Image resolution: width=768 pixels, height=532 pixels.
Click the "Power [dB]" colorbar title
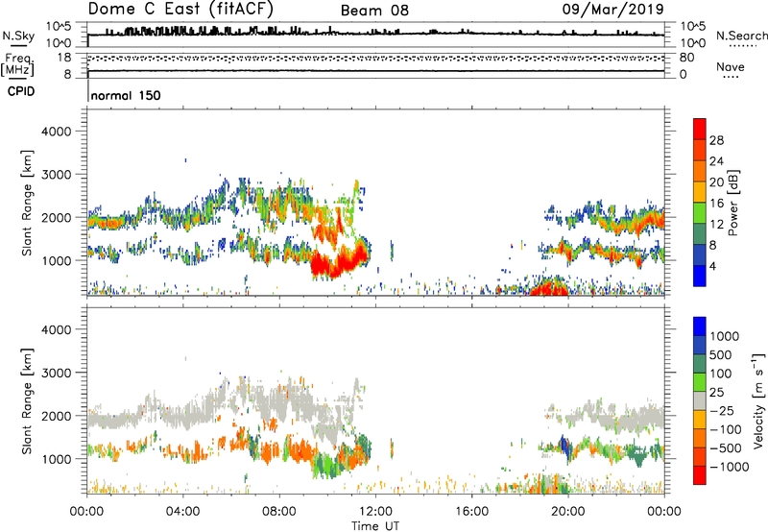(732, 203)
